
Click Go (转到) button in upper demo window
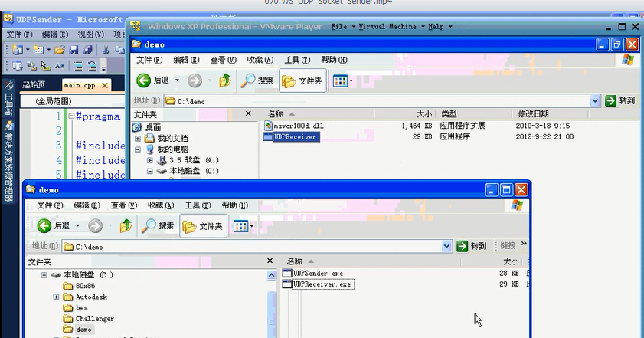(x=620, y=100)
